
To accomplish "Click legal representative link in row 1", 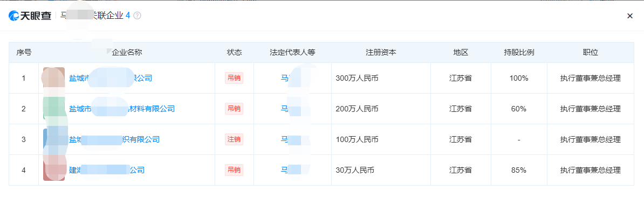I will click(x=292, y=78).
